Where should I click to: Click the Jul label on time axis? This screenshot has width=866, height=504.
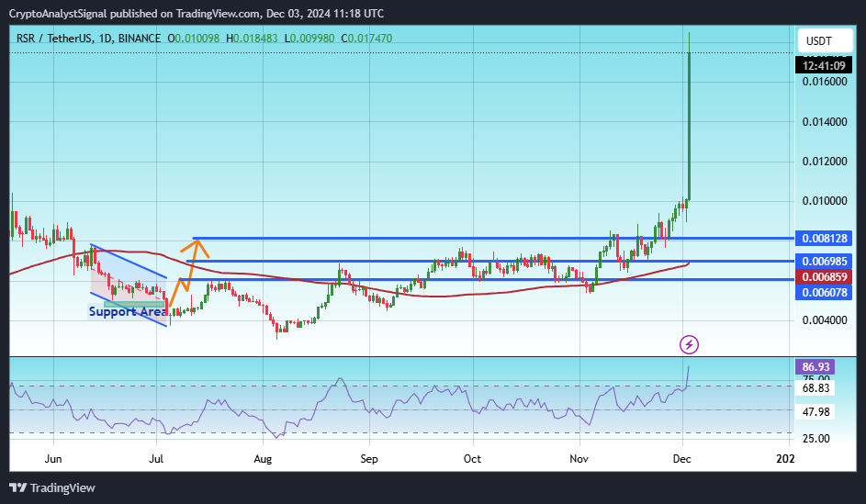click(x=156, y=459)
